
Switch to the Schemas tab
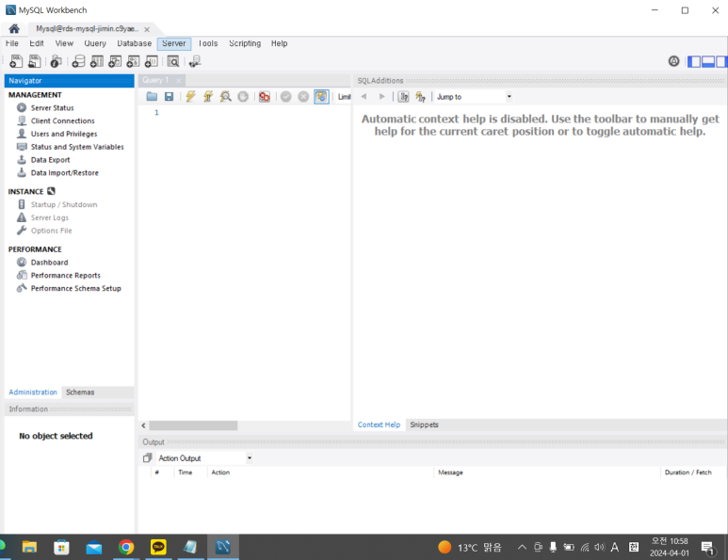point(80,392)
